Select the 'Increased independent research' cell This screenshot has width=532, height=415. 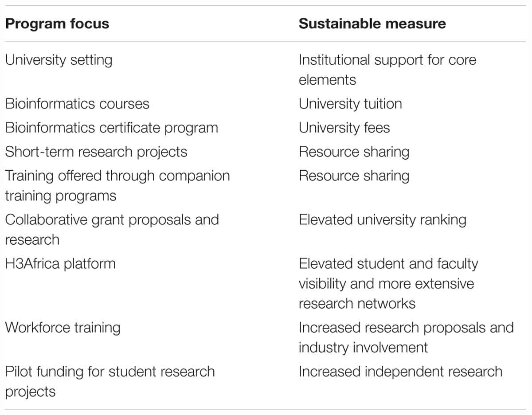click(x=400, y=372)
